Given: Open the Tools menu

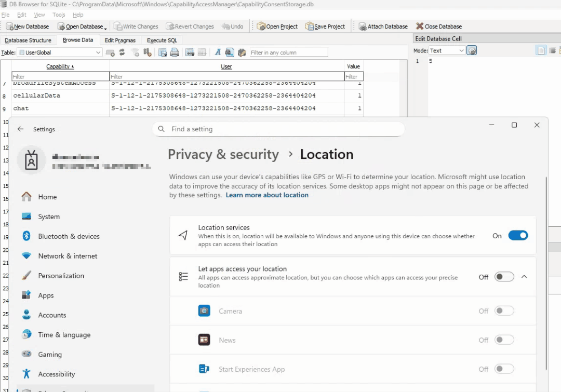Looking at the screenshot, I should pos(59,15).
